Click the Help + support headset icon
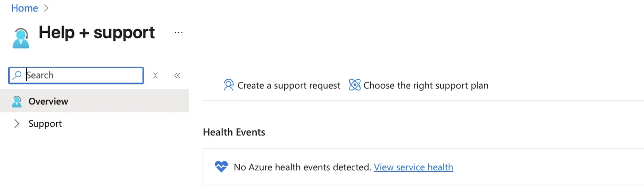 21,38
